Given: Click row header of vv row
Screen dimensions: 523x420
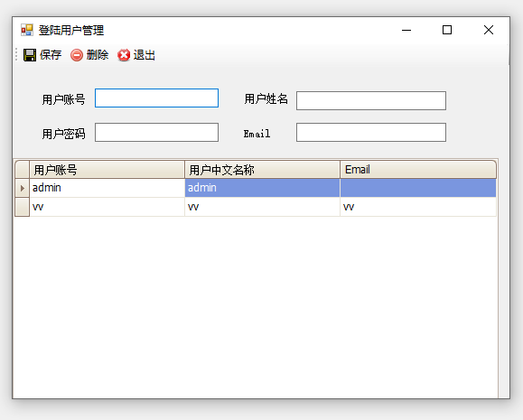Looking at the screenshot, I should pyautogui.click(x=23, y=207).
